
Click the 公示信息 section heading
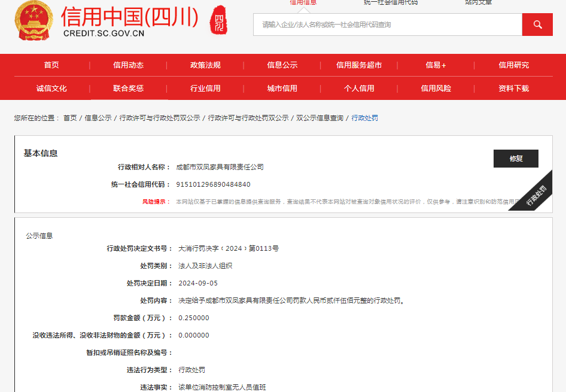[39, 236]
